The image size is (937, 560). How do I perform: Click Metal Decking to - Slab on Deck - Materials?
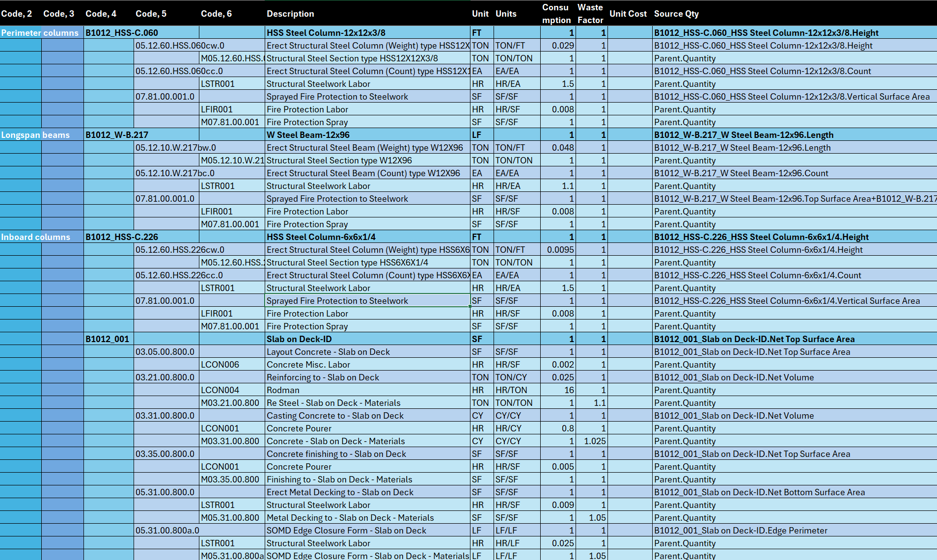click(367, 518)
